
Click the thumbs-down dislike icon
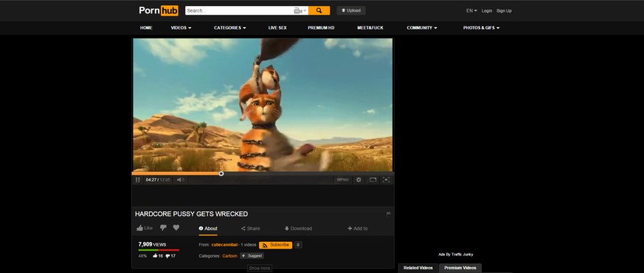[163, 228]
